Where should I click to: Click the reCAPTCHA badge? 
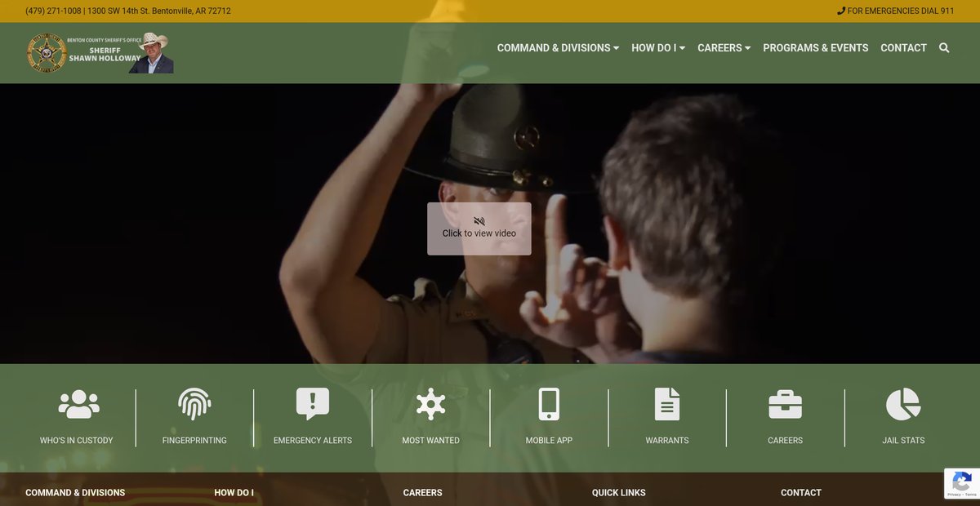(x=961, y=483)
